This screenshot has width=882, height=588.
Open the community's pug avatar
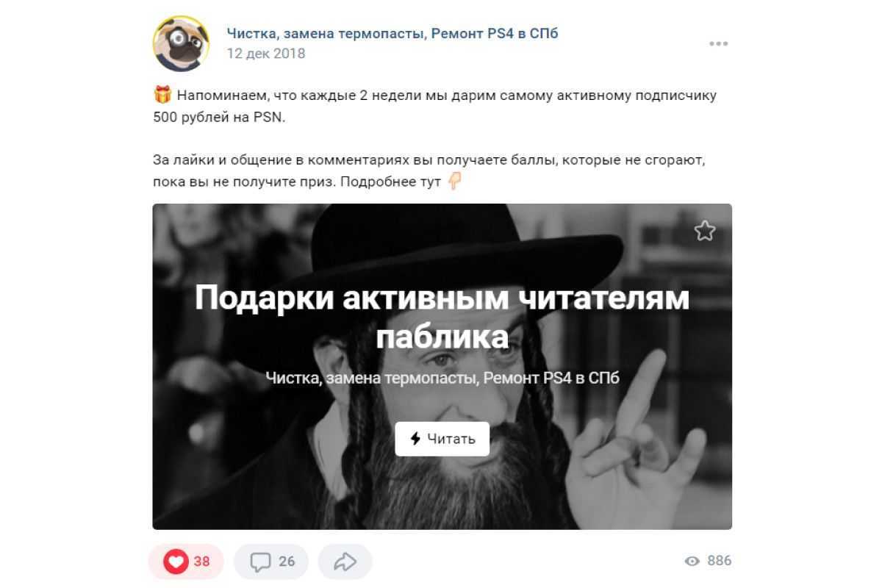(x=181, y=43)
